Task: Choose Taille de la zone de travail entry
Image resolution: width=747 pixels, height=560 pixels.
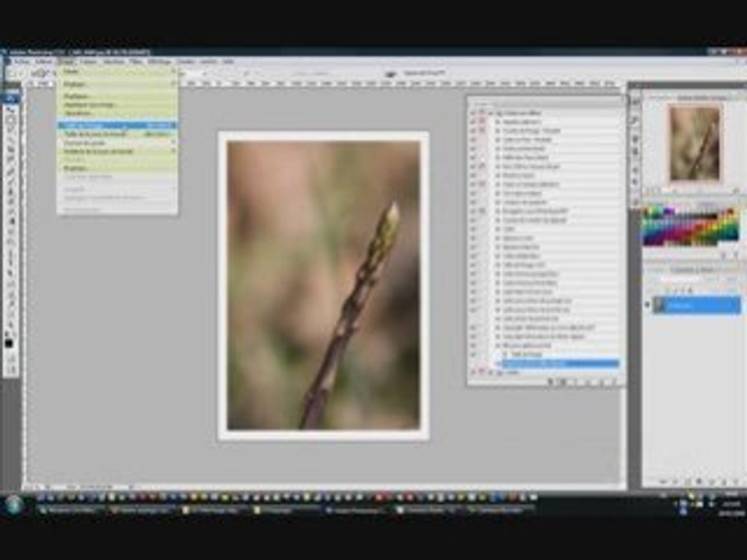Action: [x=117, y=135]
